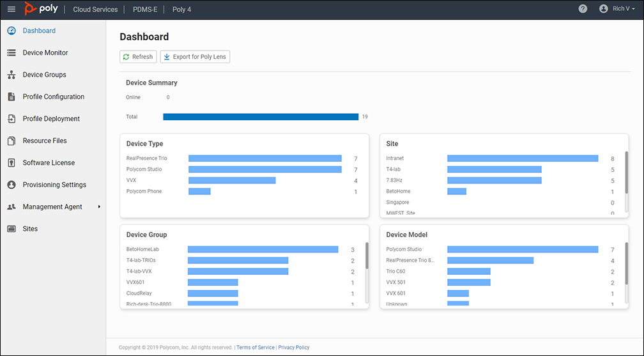Click Export for Poly Lens button
Viewport: 644px width, 356px height.
tap(195, 57)
